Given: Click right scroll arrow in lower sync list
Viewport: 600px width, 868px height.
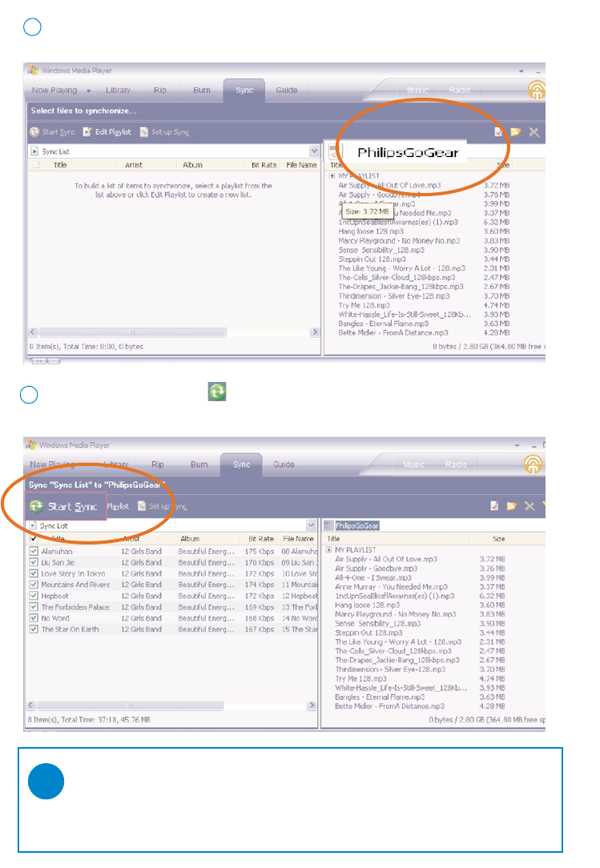Looking at the screenshot, I should [312, 705].
